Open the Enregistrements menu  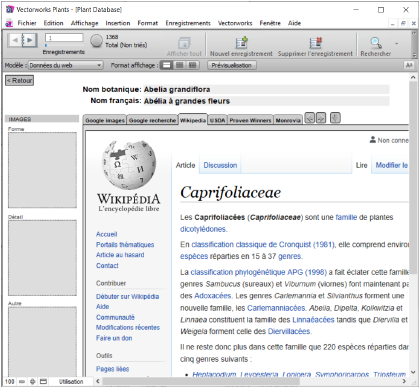click(188, 23)
